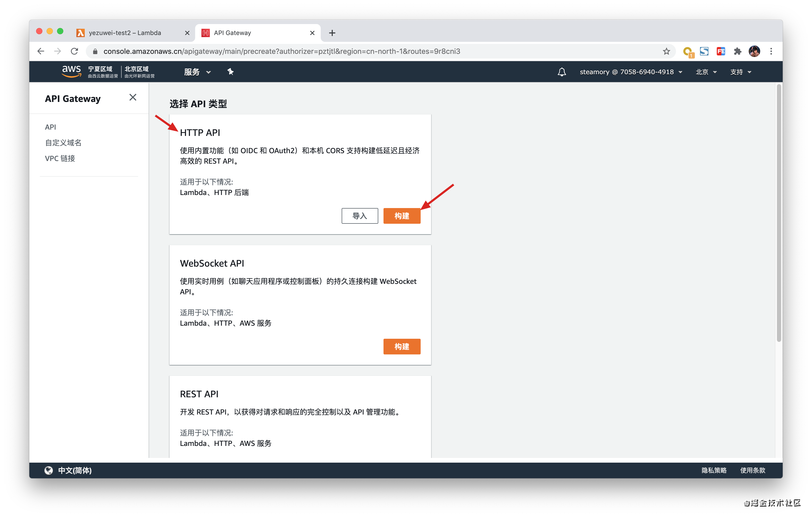Click the browser back arrow
The width and height of the screenshot is (812, 517).
pos(41,51)
